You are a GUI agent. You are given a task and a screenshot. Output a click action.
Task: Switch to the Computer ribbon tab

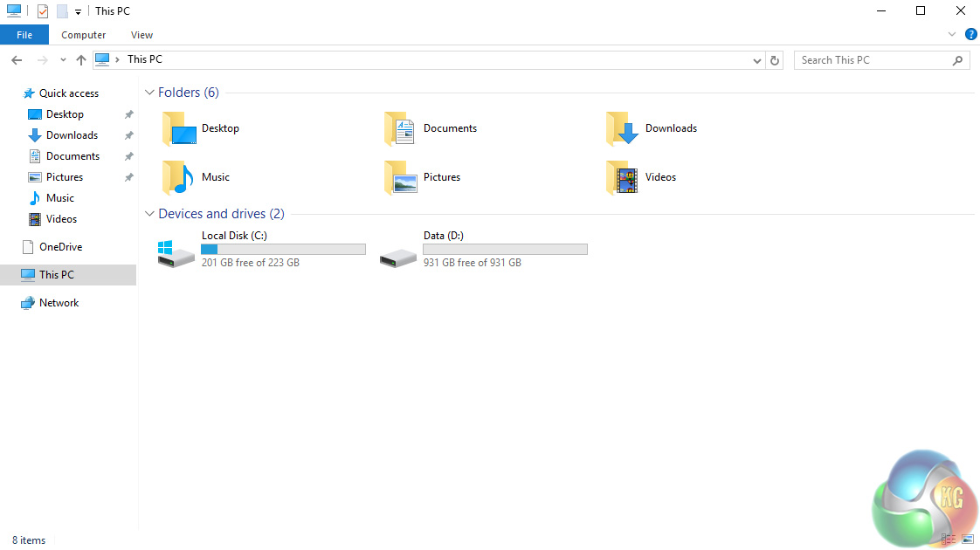point(83,35)
